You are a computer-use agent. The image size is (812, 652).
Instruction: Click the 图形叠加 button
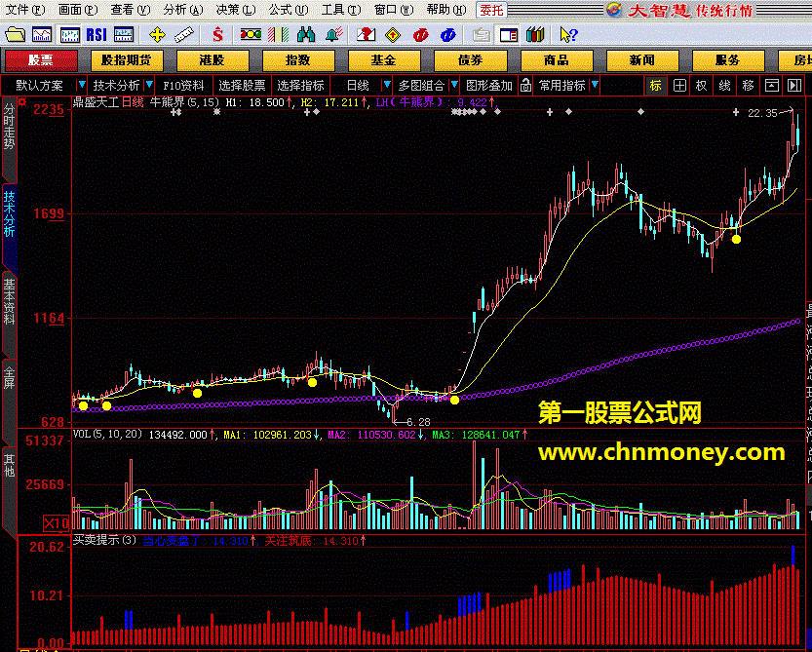click(x=489, y=85)
